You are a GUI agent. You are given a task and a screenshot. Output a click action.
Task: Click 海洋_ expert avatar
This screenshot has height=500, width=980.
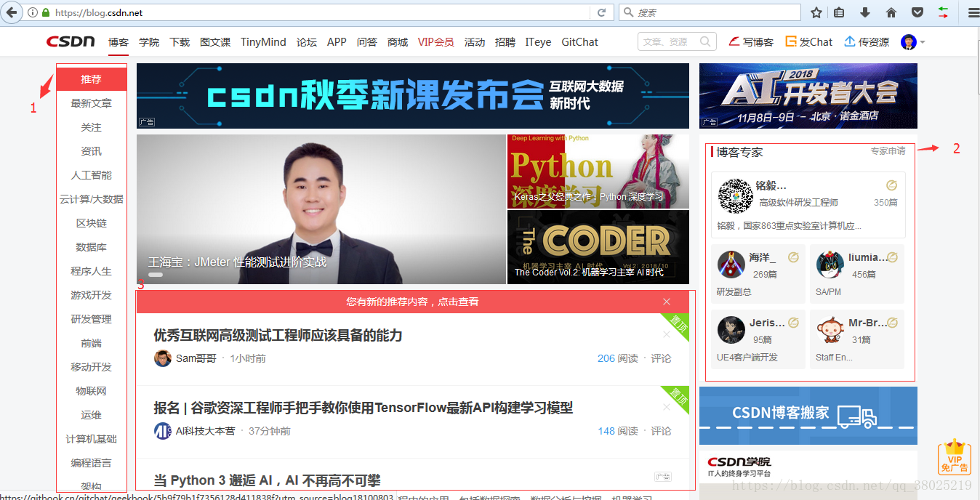coord(731,265)
